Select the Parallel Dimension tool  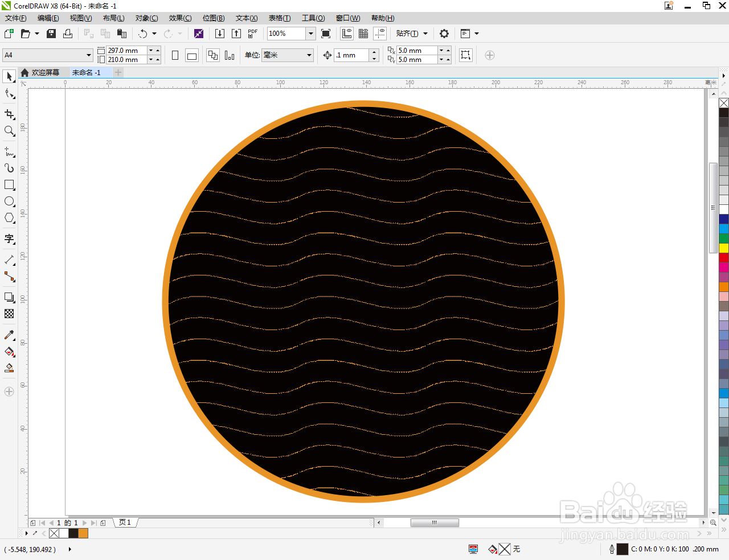coord(9,260)
